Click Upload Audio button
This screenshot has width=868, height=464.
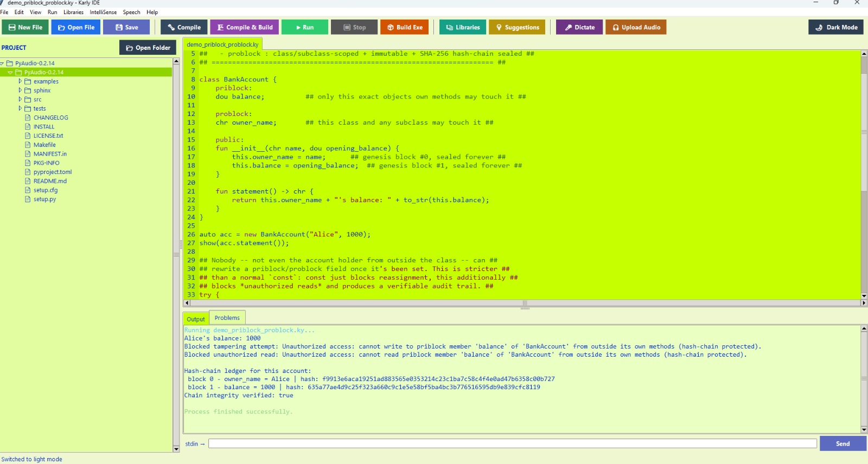pyautogui.click(x=636, y=27)
